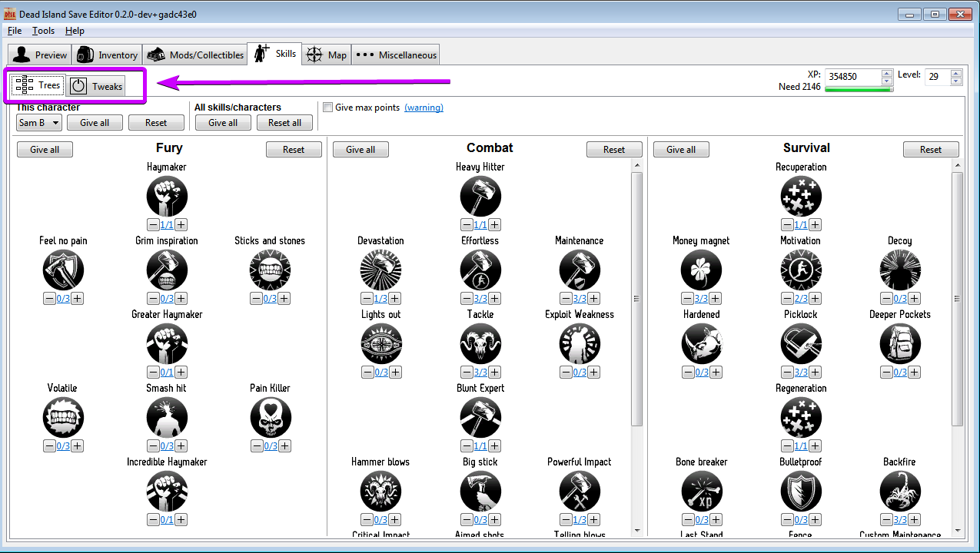Screen dimensions: 980x553
Task: Select the Backfire scorpion icon
Action: click(x=900, y=491)
